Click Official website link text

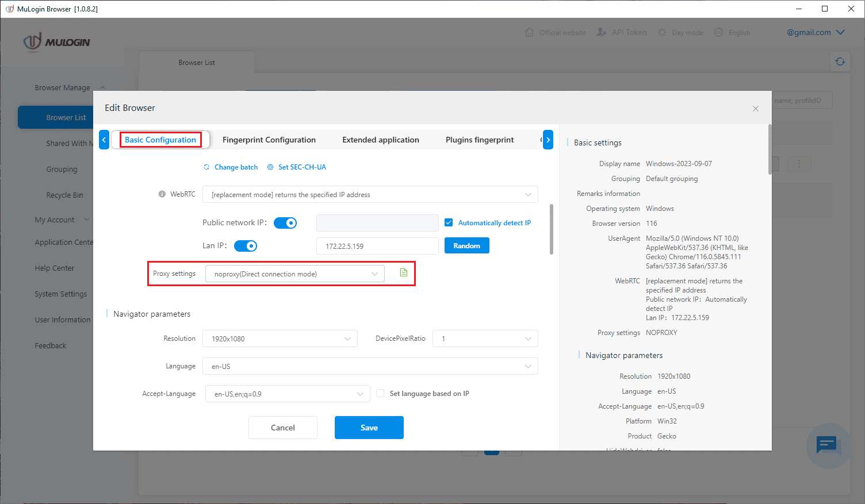coord(562,33)
